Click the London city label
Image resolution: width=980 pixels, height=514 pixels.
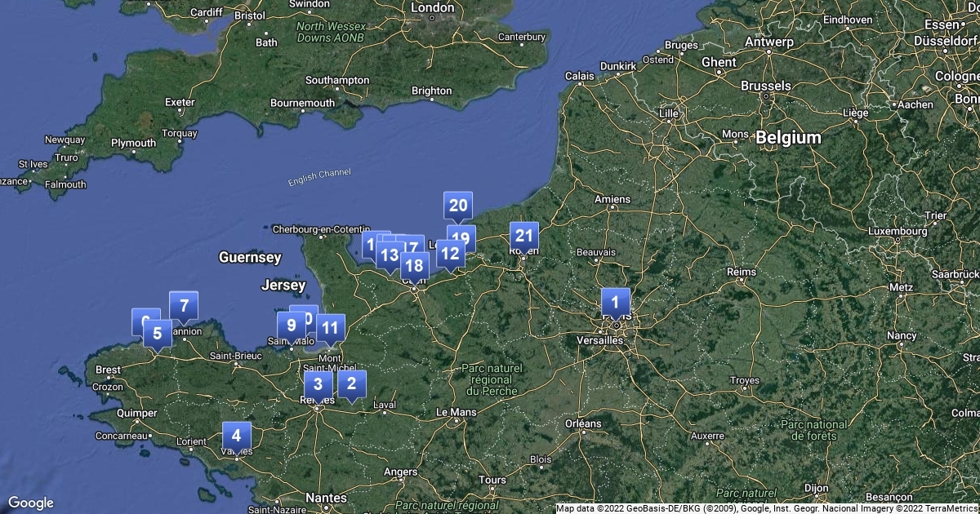[433, 7]
